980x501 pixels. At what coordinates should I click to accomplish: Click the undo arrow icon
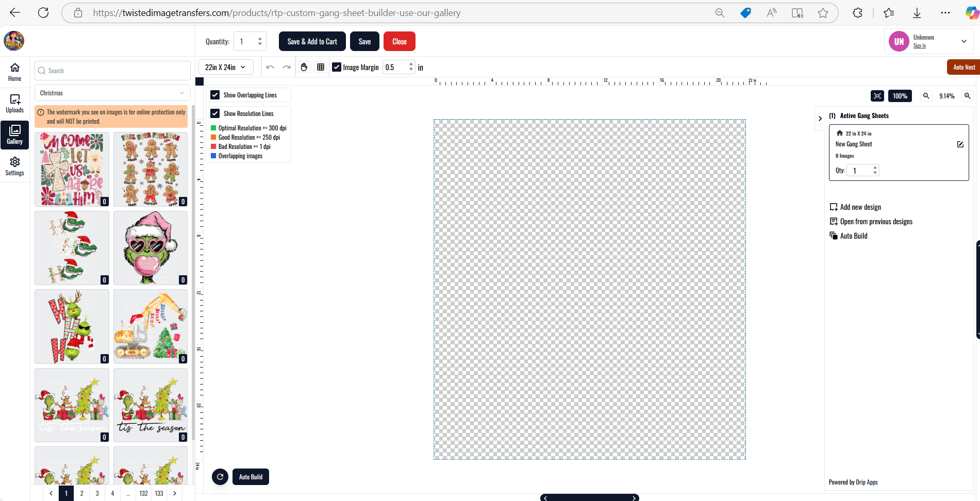coord(270,67)
